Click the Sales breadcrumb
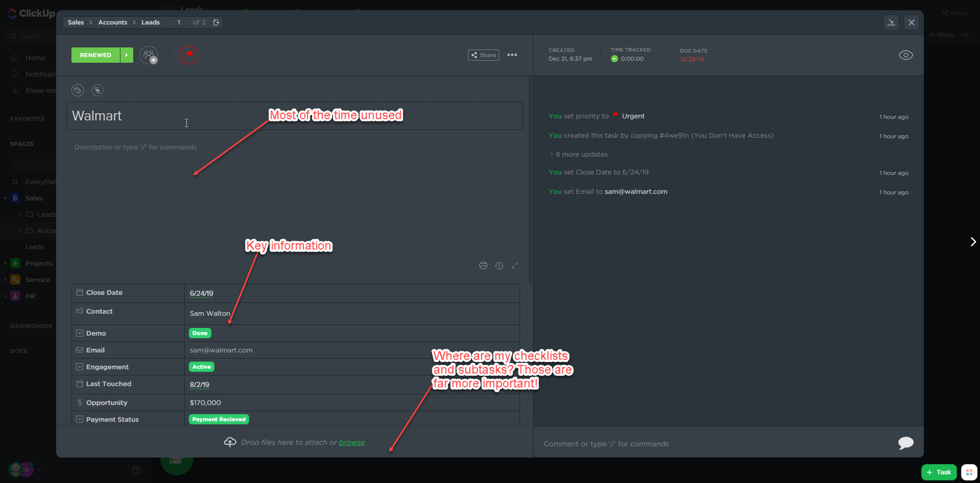980x483 pixels. [x=76, y=22]
